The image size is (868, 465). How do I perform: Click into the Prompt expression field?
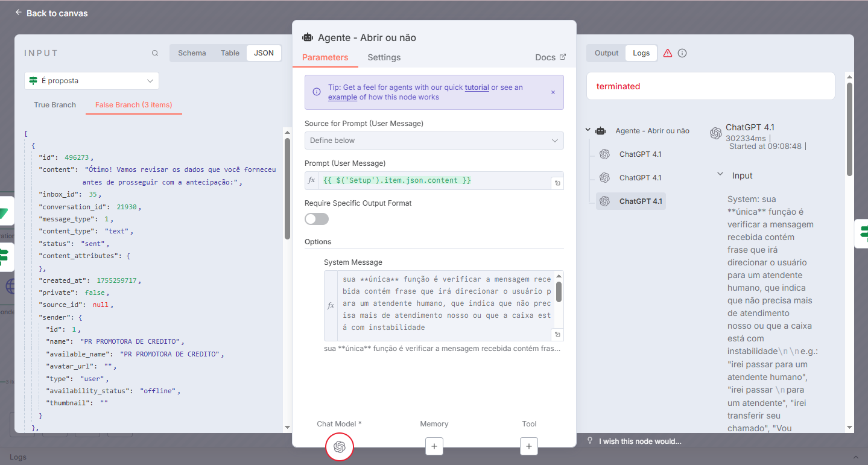(x=434, y=180)
